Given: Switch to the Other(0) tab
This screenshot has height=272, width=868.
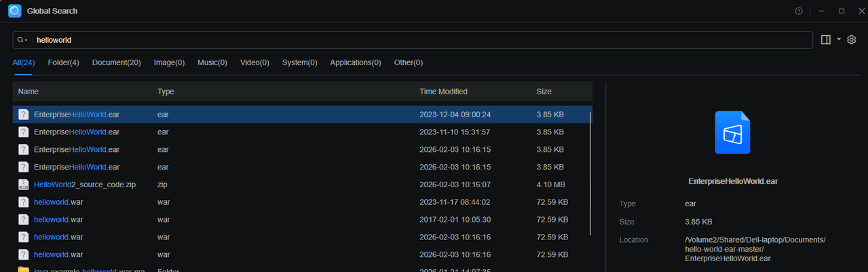Looking at the screenshot, I should [x=409, y=62].
